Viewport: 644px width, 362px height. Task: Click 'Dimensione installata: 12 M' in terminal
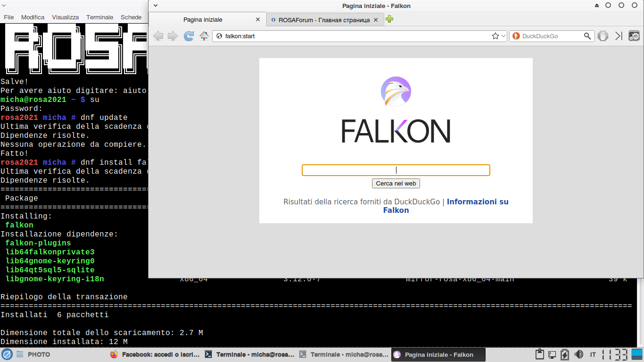click(64, 342)
